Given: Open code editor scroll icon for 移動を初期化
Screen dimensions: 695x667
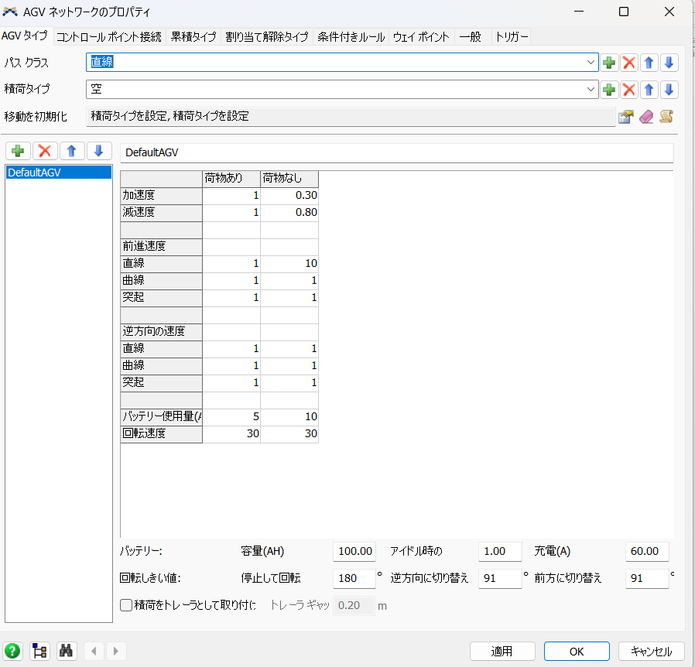Looking at the screenshot, I should 667,117.
